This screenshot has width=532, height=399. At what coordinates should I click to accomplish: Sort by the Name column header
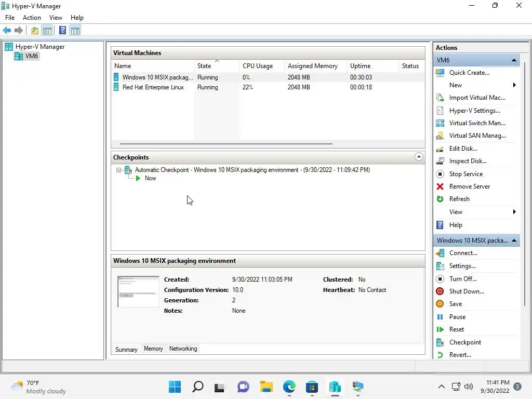(153, 66)
